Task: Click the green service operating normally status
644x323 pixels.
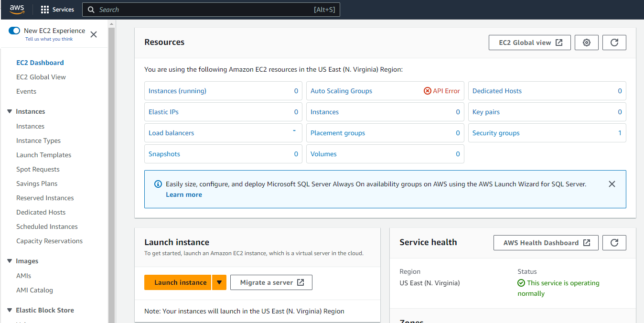Action: pyautogui.click(x=558, y=288)
